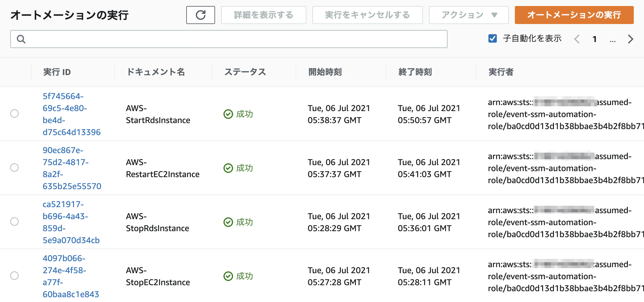The width and height of the screenshot is (644, 302).
Task: Select the AWS-StopRdsInstance execution radio button
Action: point(14,222)
